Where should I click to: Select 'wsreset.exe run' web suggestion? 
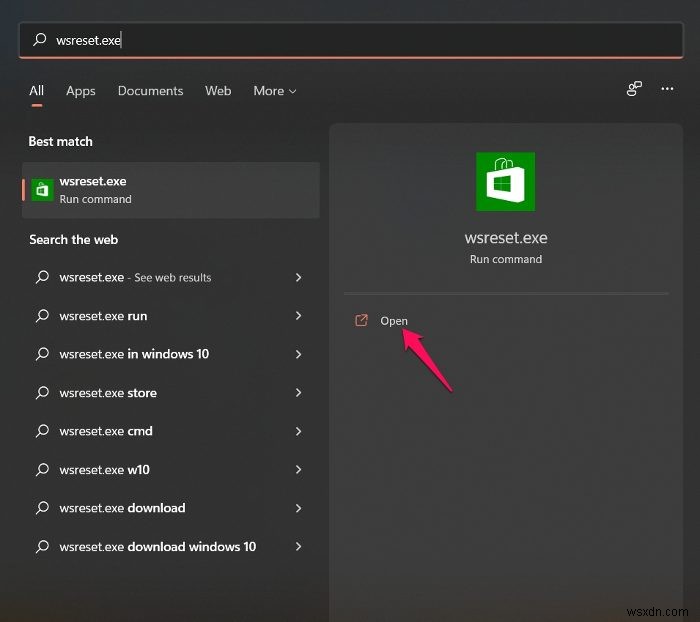coord(171,316)
